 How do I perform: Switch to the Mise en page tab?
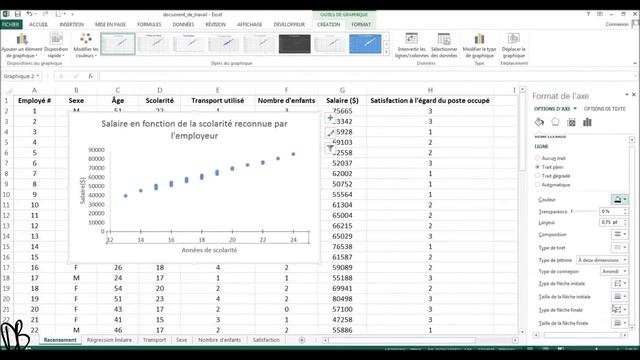[110, 24]
